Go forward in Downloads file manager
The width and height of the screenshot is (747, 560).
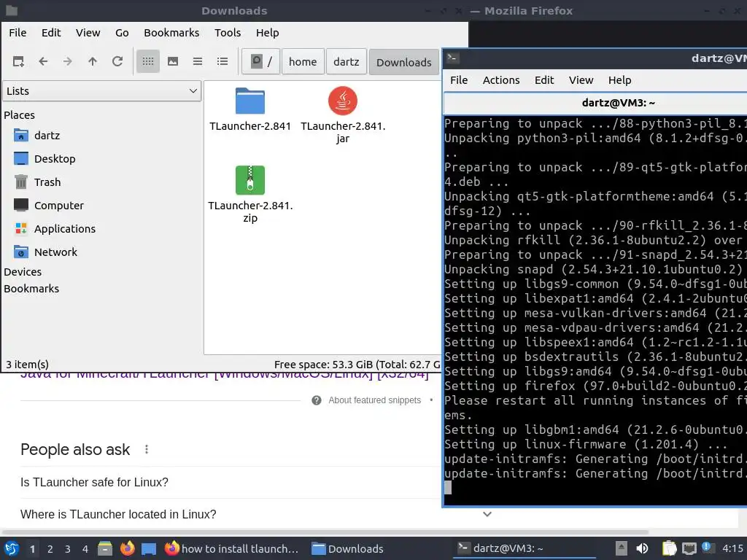pyautogui.click(x=68, y=61)
